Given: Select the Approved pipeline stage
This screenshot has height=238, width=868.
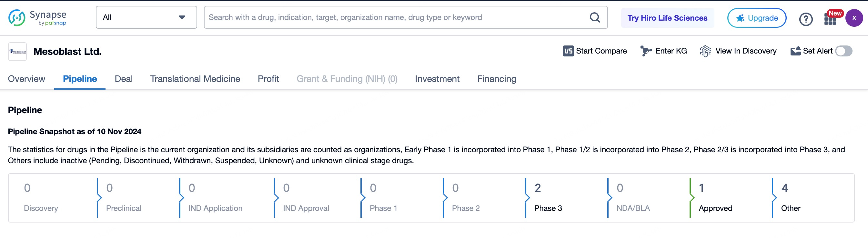Looking at the screenshot, I should (715, 198).
